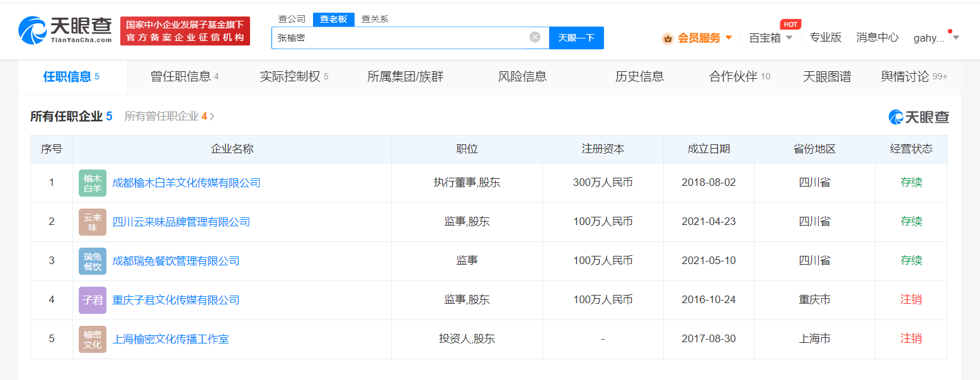Click inside the search input field
The width and height of the screenshot is (980, 380).
409,37
